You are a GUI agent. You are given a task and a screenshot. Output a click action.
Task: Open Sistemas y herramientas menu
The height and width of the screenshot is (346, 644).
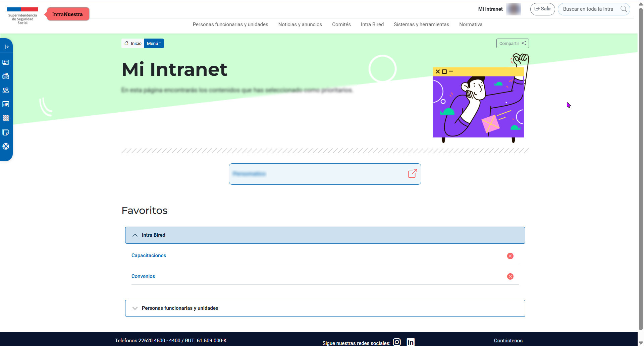point(421,24)
